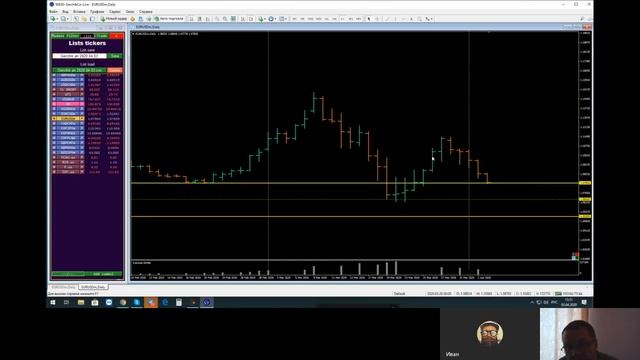Image resolution: width=640 pixels, height=360 pixels.
Task: Open the Сервис menu
Action: (x=115, y=12)
